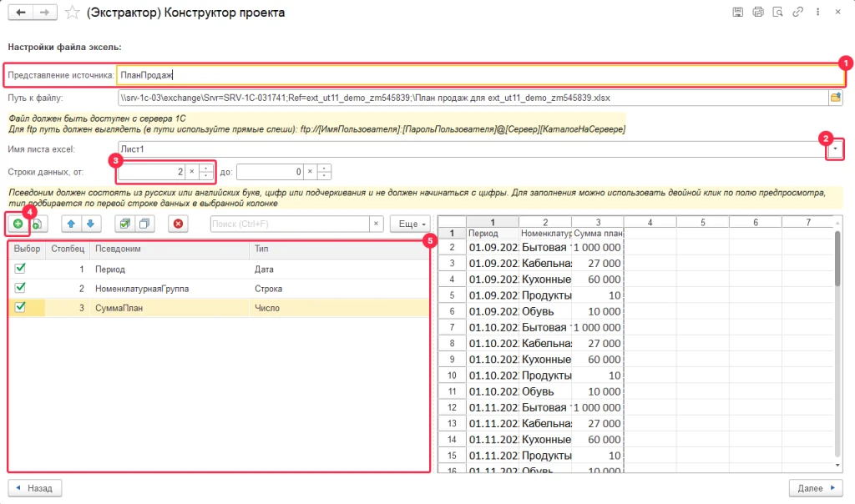The height and width of the screenshot is (504, 855).
Task: Open the three-dot more options menu
Action: point(817,13)
